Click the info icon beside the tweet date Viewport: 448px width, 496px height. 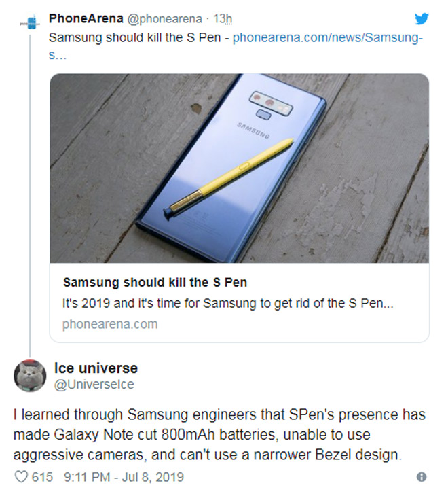pyautogui.click(x=421, y=477)
